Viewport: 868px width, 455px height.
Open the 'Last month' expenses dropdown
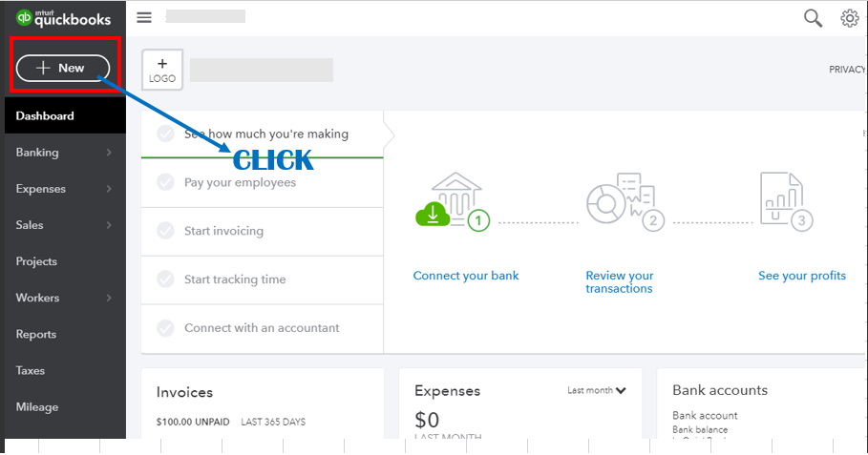[596, 390]
